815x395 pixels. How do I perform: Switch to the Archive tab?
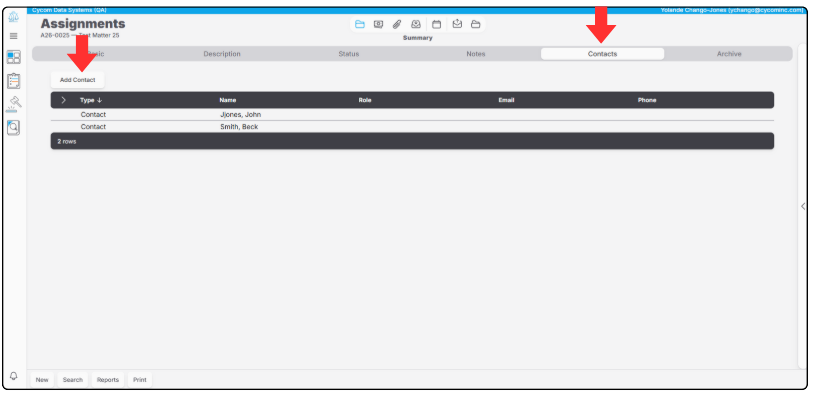729,54
